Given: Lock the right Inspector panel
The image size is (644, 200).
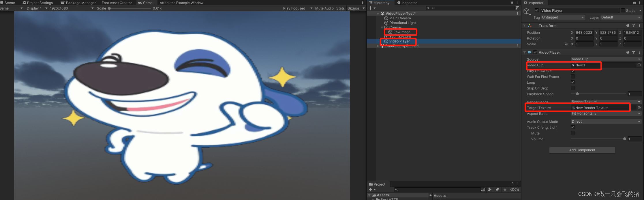Looking at the screenshot, I should [634, 2].
